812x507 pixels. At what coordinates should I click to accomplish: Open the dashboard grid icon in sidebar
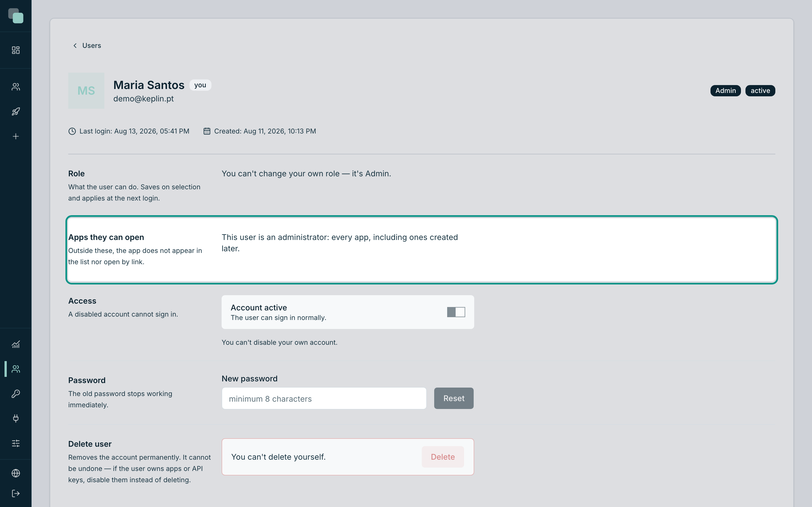[x=16, y=50]
